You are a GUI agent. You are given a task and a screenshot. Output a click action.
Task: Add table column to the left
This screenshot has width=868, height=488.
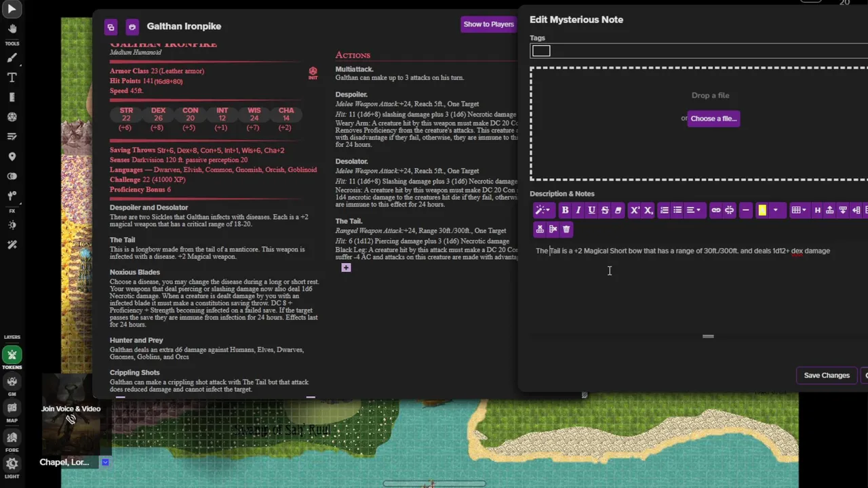[856, 210]
